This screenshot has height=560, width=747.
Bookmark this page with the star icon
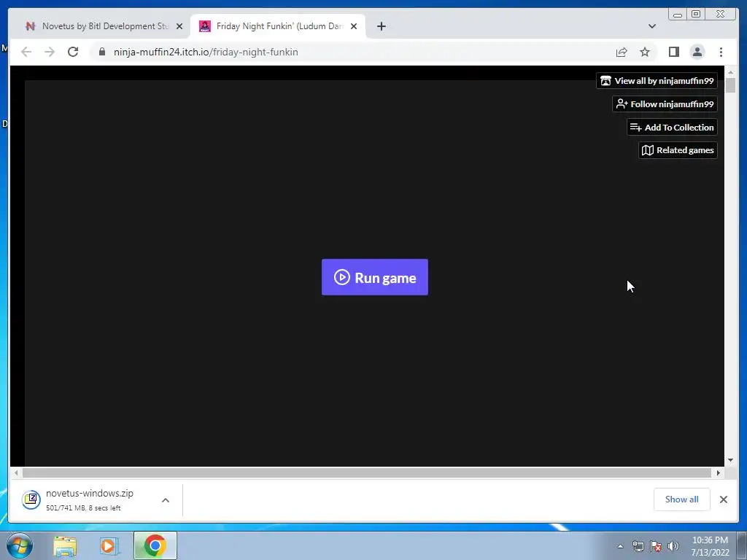pyautogui.click(x=645, y=52)
